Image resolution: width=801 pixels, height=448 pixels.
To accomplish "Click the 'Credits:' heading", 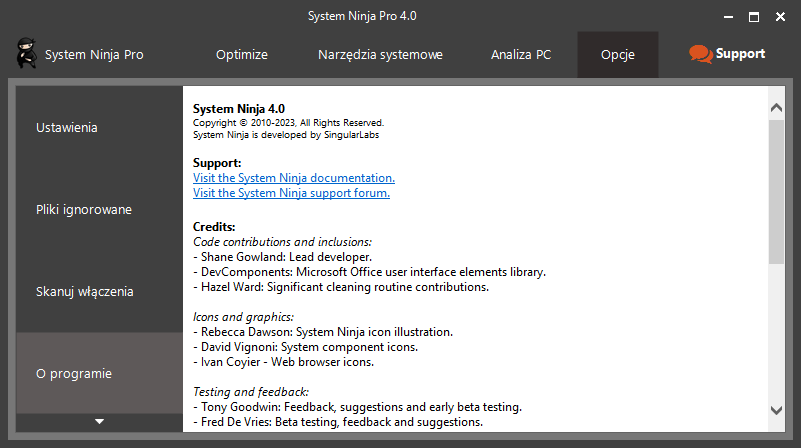I will [x=214, y=227].
